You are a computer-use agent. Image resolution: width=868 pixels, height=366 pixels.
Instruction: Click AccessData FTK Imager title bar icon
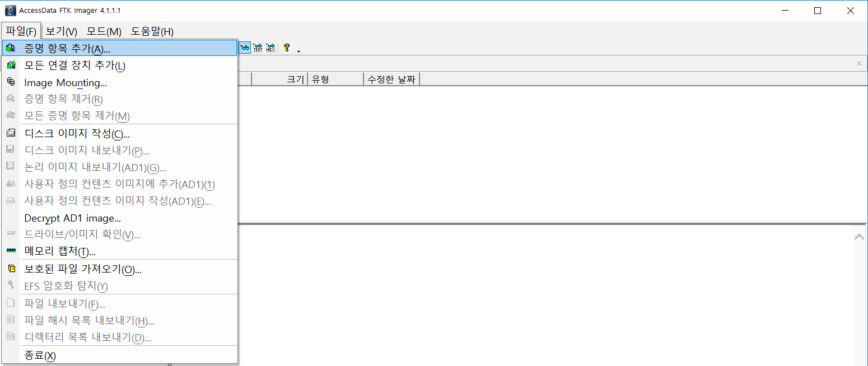10,10
